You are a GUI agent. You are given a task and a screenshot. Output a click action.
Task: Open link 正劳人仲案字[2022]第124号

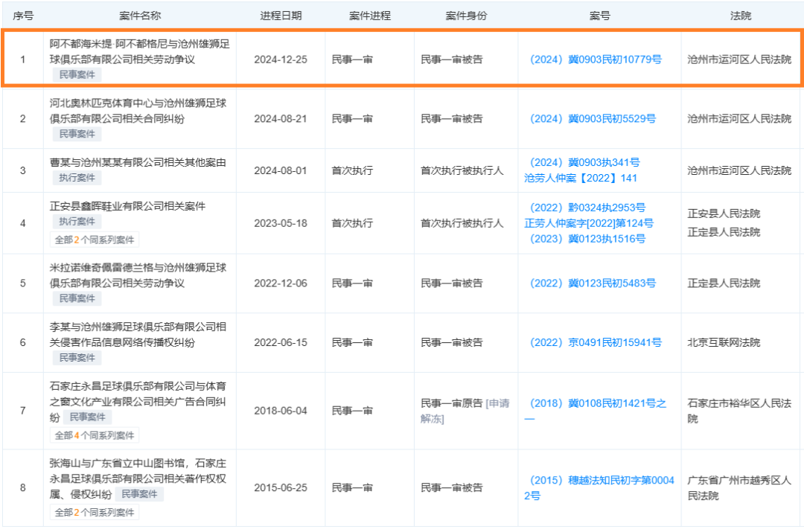[589, 223]
